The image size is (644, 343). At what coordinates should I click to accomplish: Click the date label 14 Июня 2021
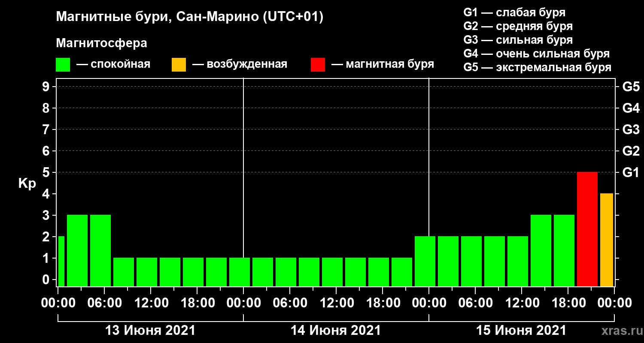coord(336,331)
